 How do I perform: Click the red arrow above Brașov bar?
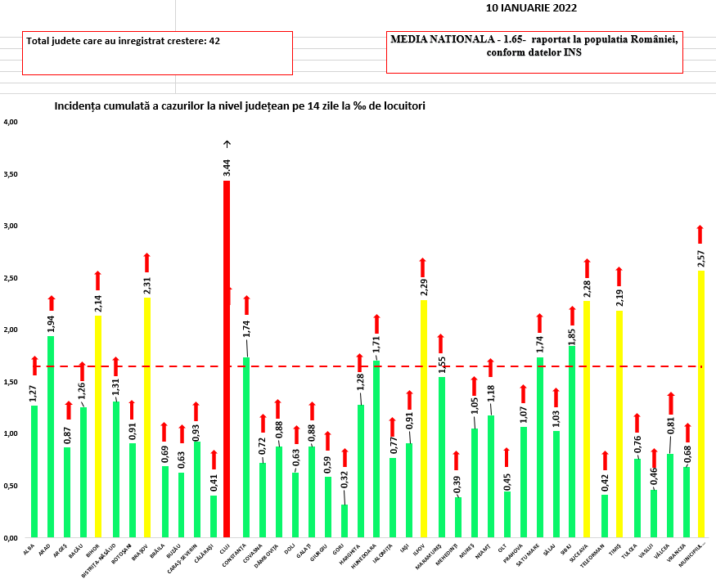[x=147, y=263]
